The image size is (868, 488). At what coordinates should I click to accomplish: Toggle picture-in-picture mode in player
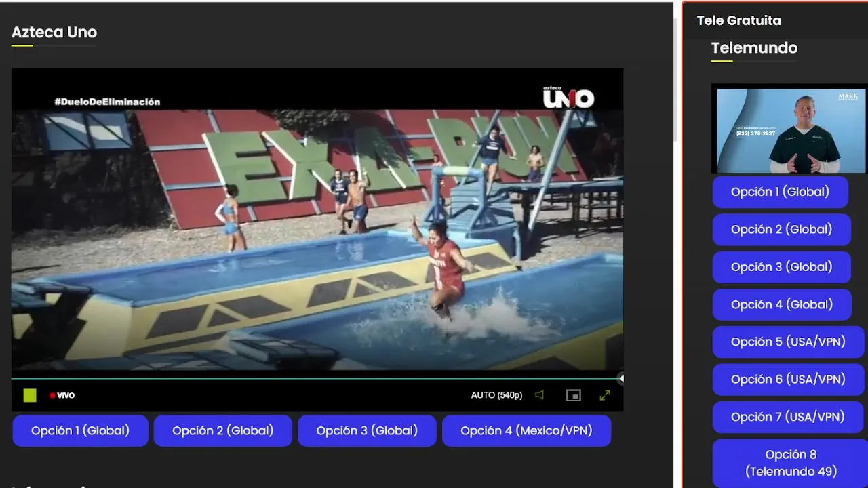(x=574, y=395)
